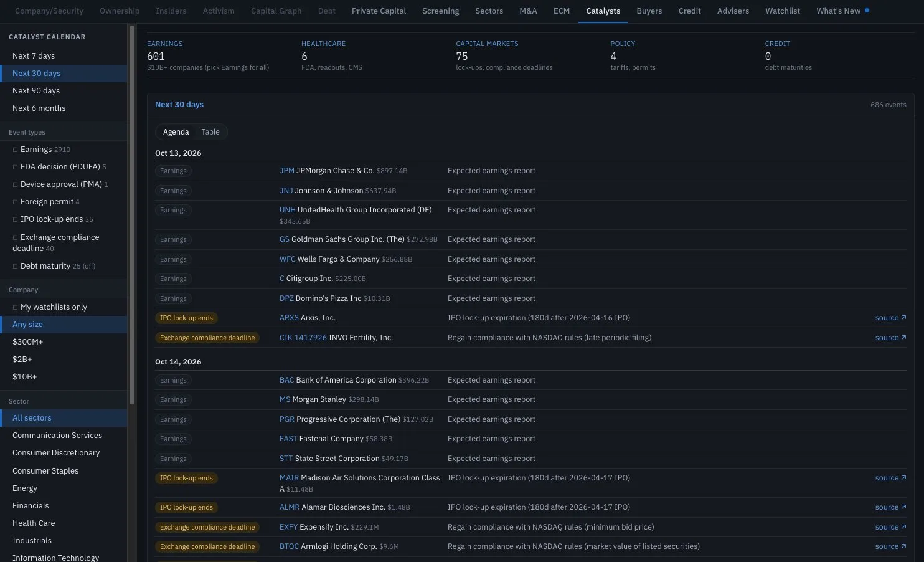Toggle Exchange compliance deadline checkbox

click(15, 237)
